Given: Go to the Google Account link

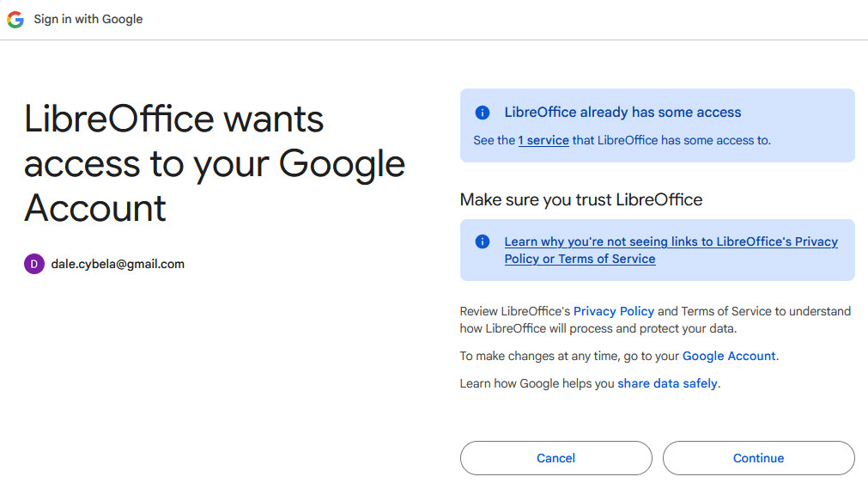Looking at the screenshot, I should coord(729,356).
